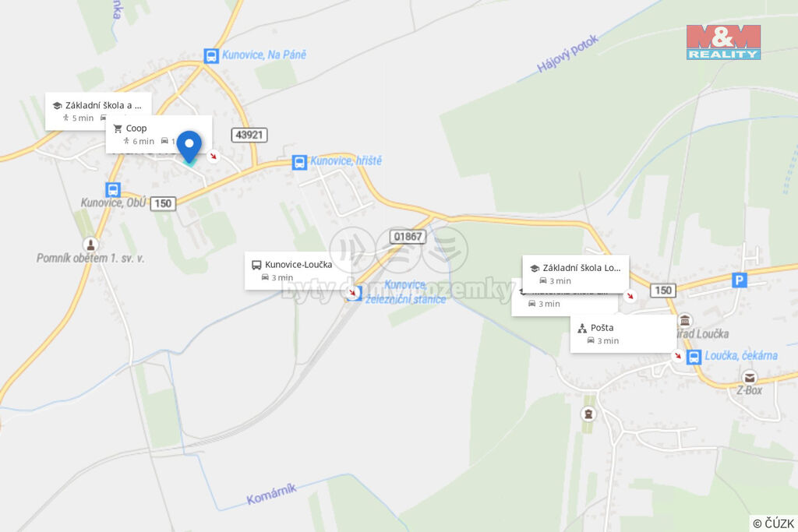The image size is (798, 532).
Task: Click the Kunovice, ObÚ bus stop icon
Action: [113, 190]
